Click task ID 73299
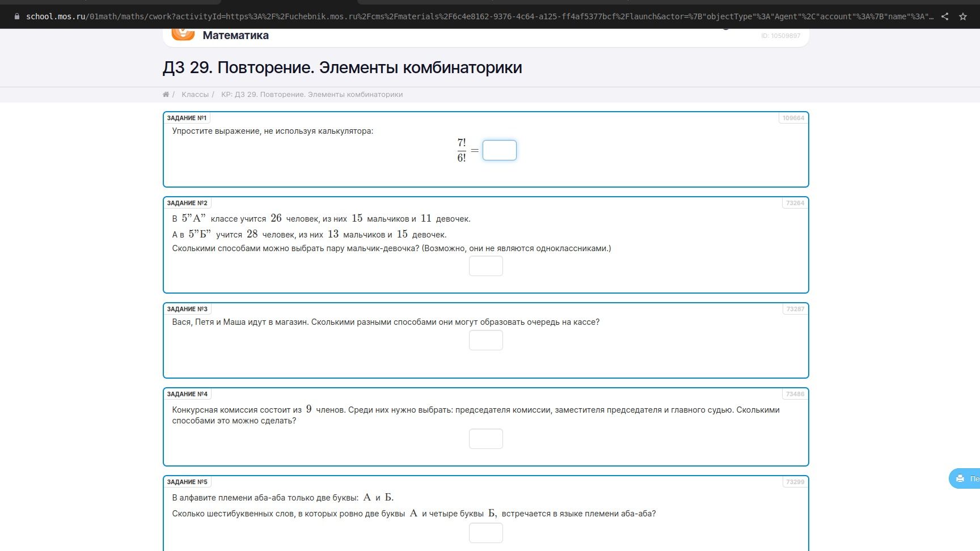 pyautogui.click(x=795, y=482)
